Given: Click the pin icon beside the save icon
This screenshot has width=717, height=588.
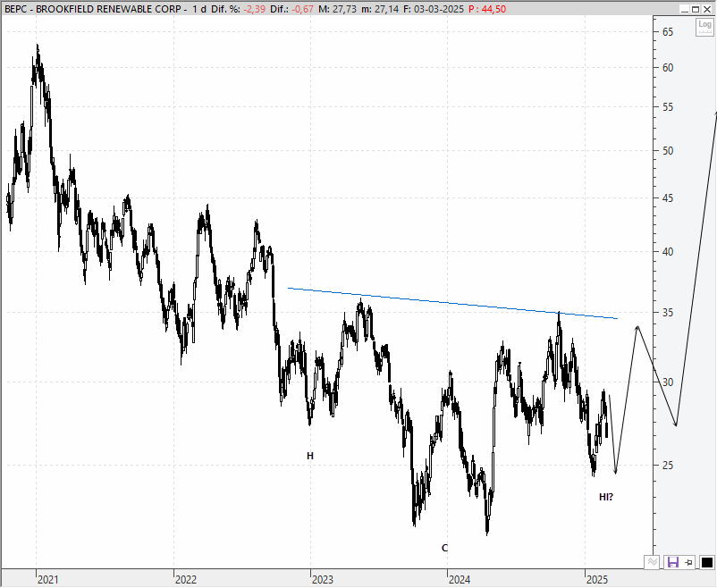Looking at the screenshot, I should tap(688, 562).
